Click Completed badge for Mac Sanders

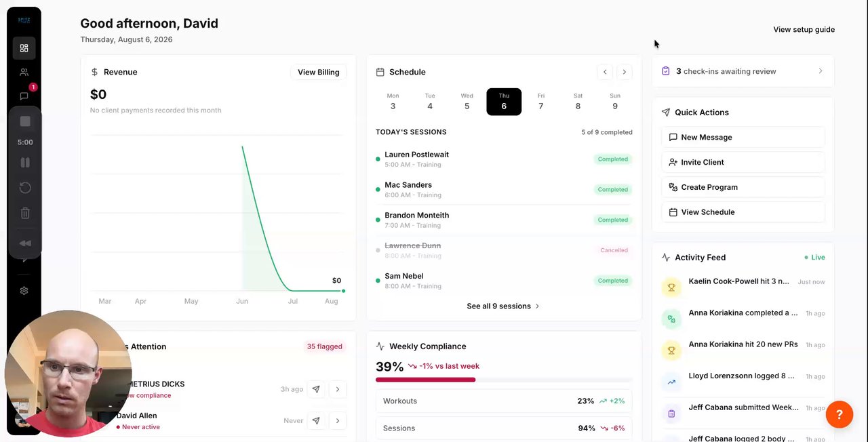[613, 190]
